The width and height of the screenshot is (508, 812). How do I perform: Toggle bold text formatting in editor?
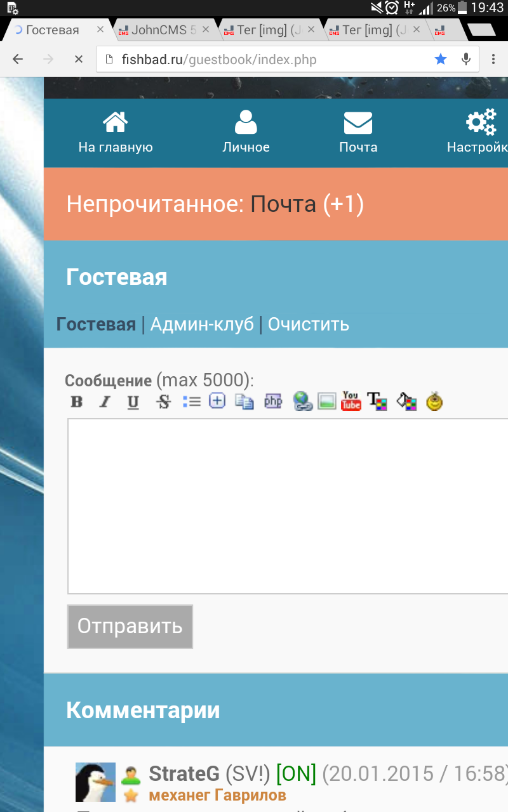click(x=77, y=402)
